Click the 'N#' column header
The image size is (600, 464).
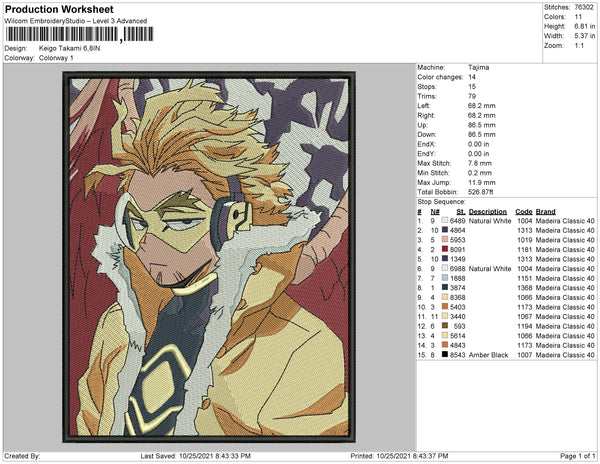coord(435,212)
